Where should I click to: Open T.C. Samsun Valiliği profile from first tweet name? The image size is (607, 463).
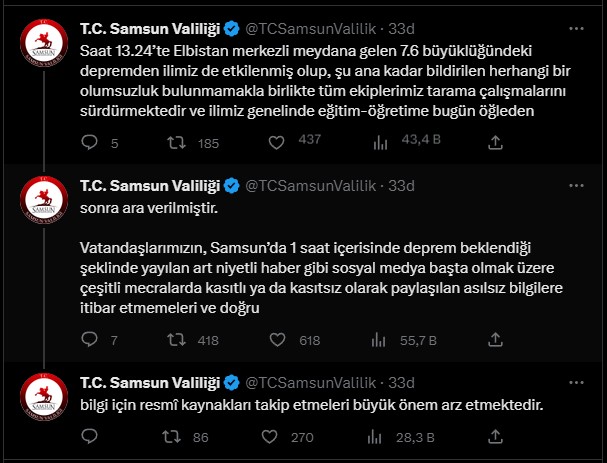point(150,29)
